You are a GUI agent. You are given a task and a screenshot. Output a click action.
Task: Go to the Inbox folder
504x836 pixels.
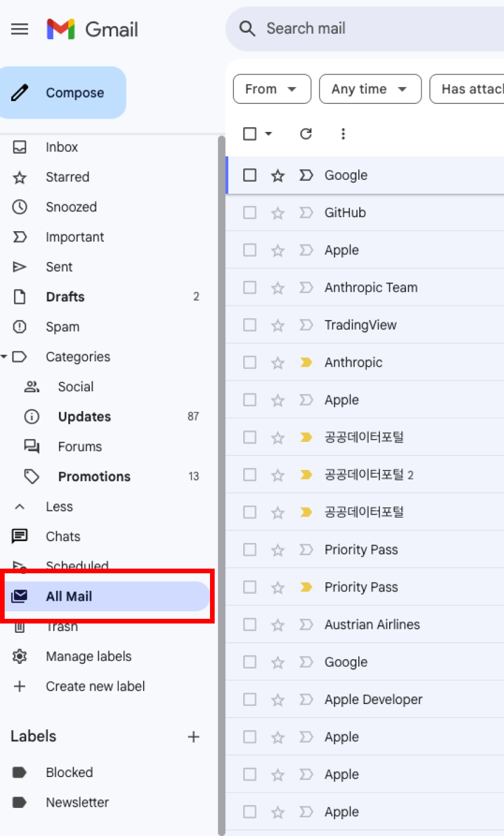tap(61, 147)
